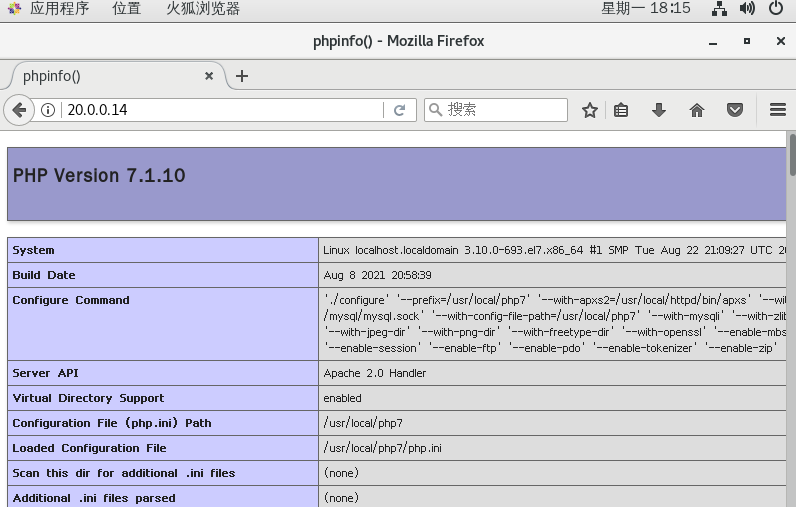The image size is (796, 507).
Task: Open the volume speaker tray icon
Action: [x=747, y=8]
